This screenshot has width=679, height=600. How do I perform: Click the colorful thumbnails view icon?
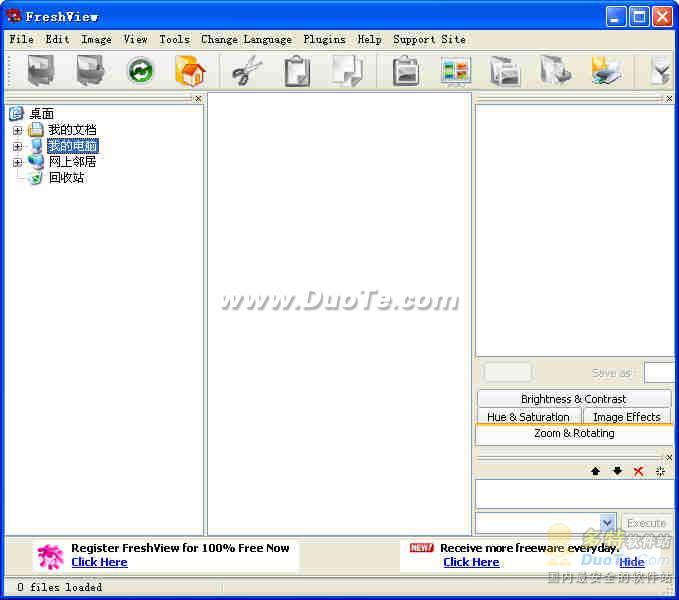pos(456,71)
